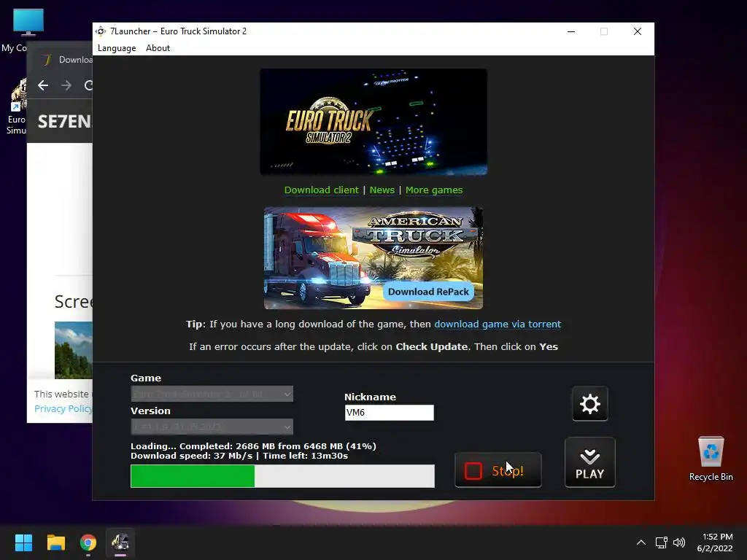
Task: Expand the Game dropdown
Action: [x=212, y=394]
